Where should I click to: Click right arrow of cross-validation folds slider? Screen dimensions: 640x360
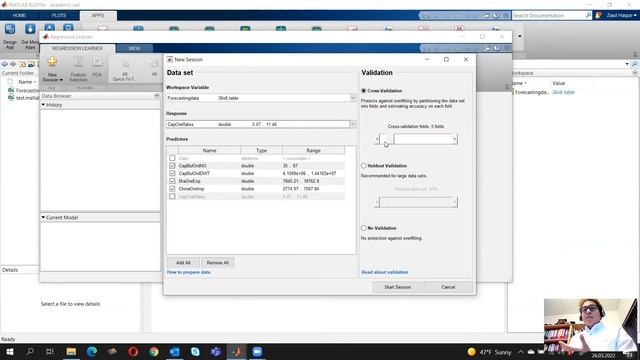pyautogui.click(x=455, y=139)
